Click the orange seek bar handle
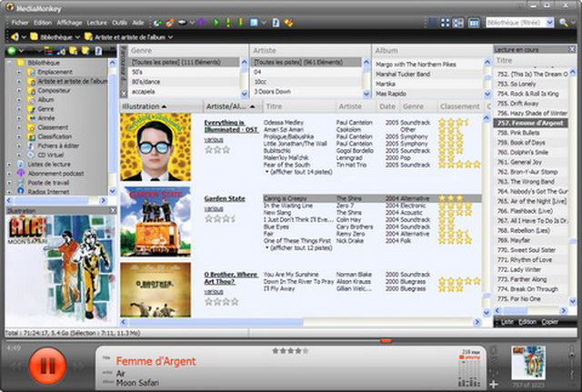Viewport: 582px width, 392px height. (x=386, y=340)
